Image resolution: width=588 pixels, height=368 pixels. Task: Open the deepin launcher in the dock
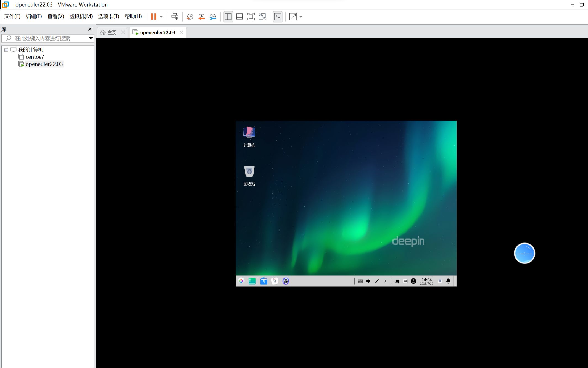[x=241, y=281]
